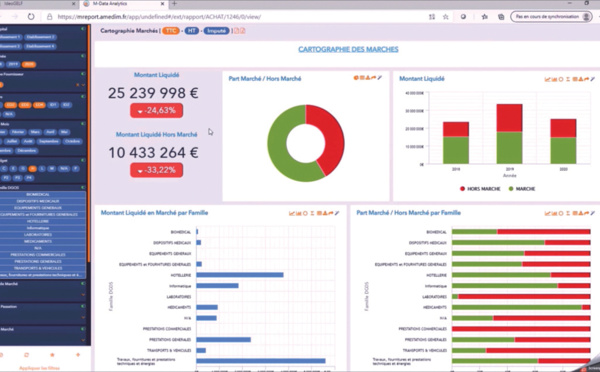Select Informatique in Famille DGOS list
The width and height of the screenshot is (600, 372).
38,228
